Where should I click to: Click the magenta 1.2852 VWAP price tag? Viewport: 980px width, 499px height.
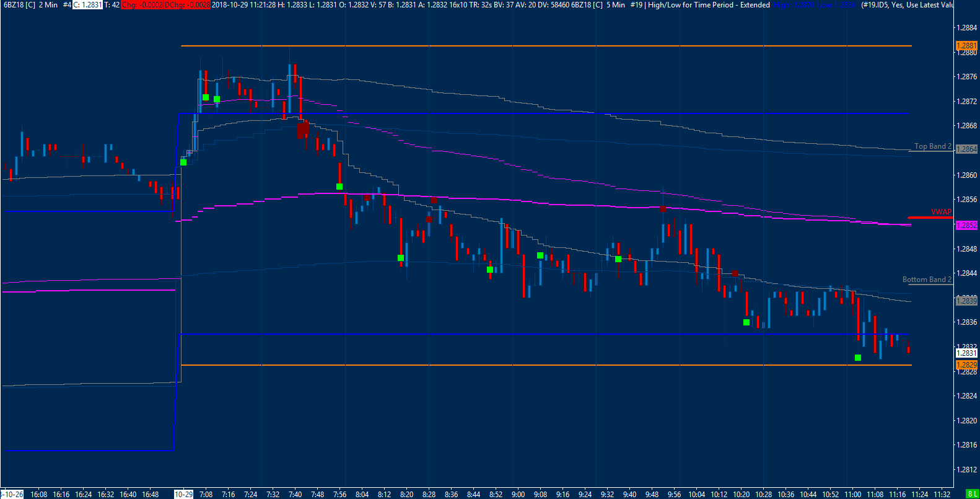coord(966,226)
